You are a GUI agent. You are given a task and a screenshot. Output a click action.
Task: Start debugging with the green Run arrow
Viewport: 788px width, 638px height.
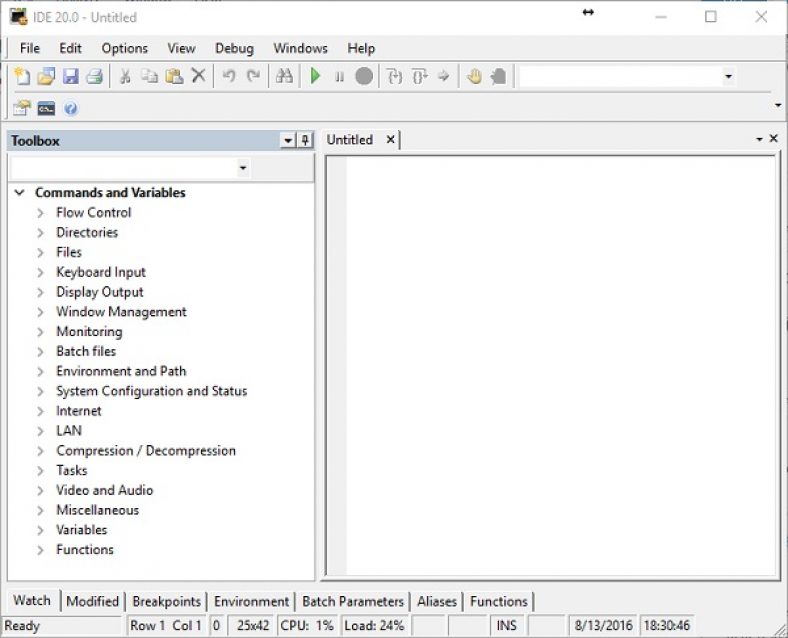[x=315, y=77]
